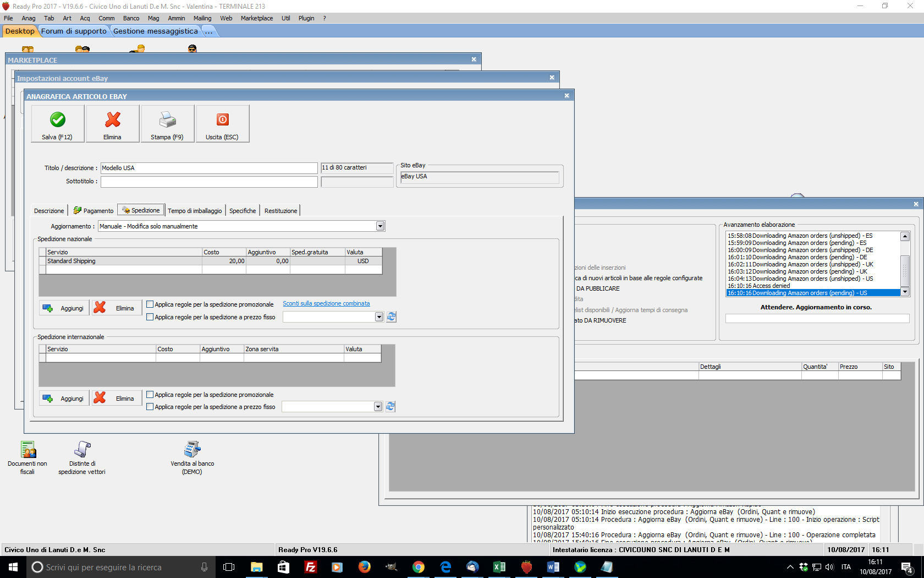Open the Windows Start menu
Screen dimensions: 924x578
[x=13, y=567]
